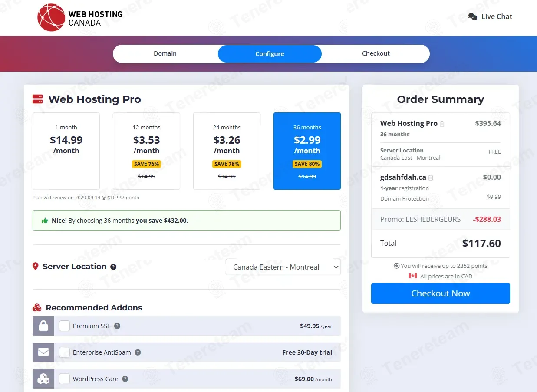The image size is (537, 392).
Task: Click the padlock icon for Premium SSL
Action: 43,326
